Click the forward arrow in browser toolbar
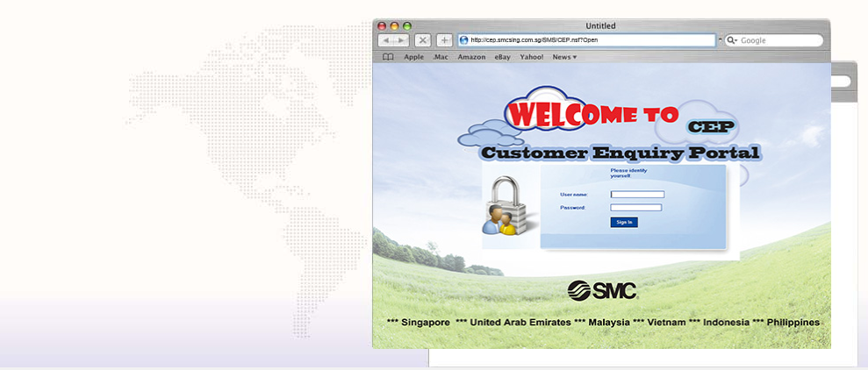 coord(401,40)
